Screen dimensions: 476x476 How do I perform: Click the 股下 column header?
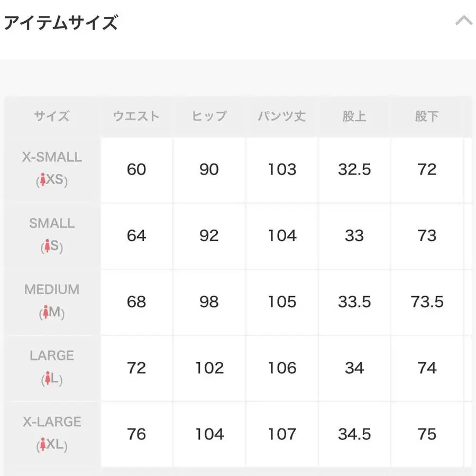(427, 116)
